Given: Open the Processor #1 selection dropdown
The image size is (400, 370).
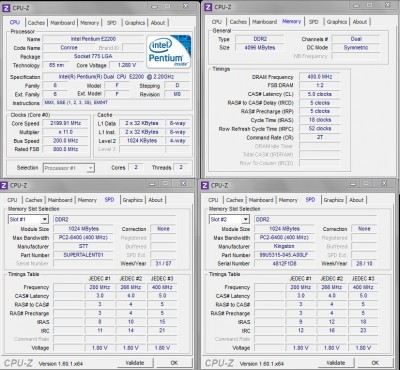Looking at the screenshot, I should tap(69, 168).
